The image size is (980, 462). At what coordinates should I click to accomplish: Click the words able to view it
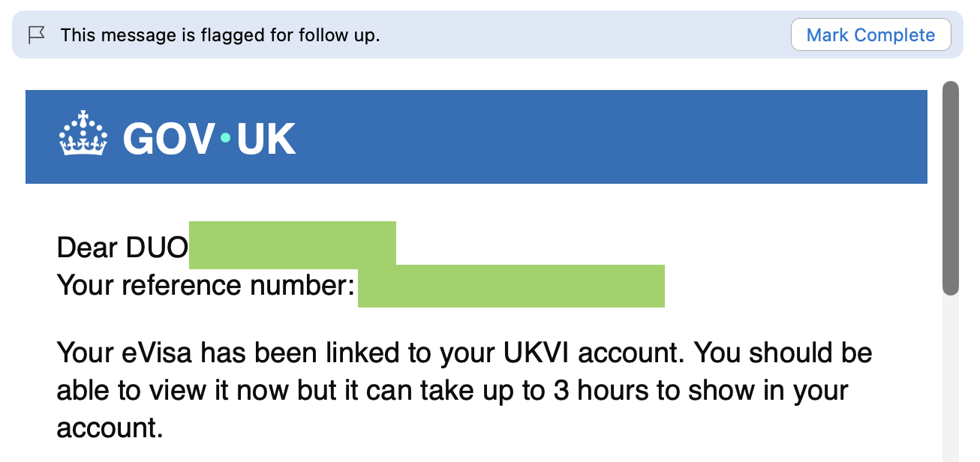pos(150,390)
